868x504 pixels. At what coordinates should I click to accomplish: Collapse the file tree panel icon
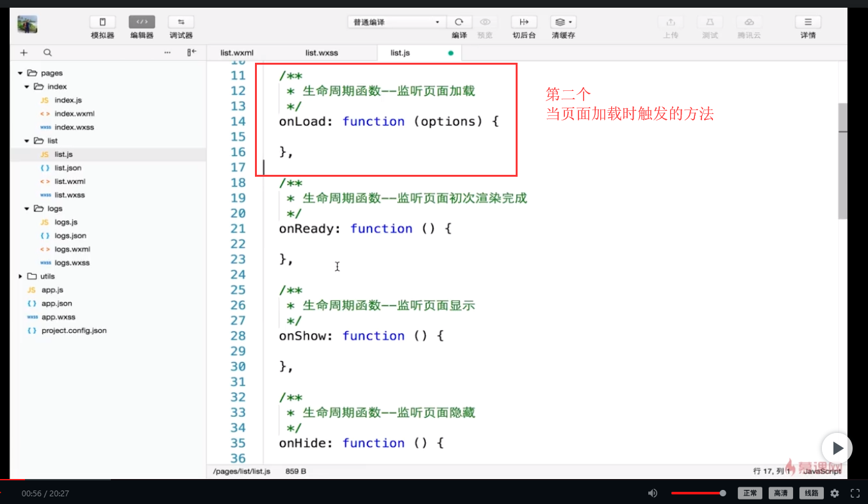coord(192,53)
